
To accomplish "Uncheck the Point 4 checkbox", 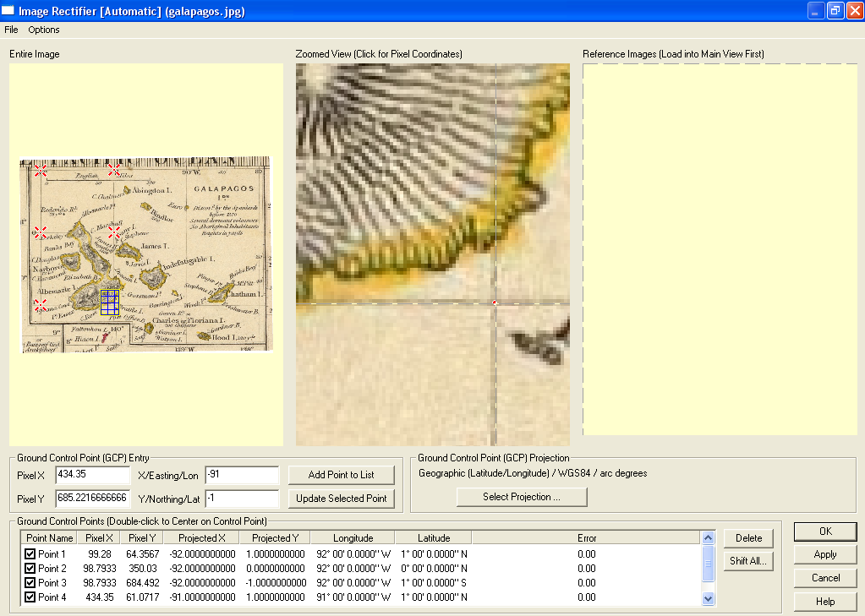I will [30, 597].
